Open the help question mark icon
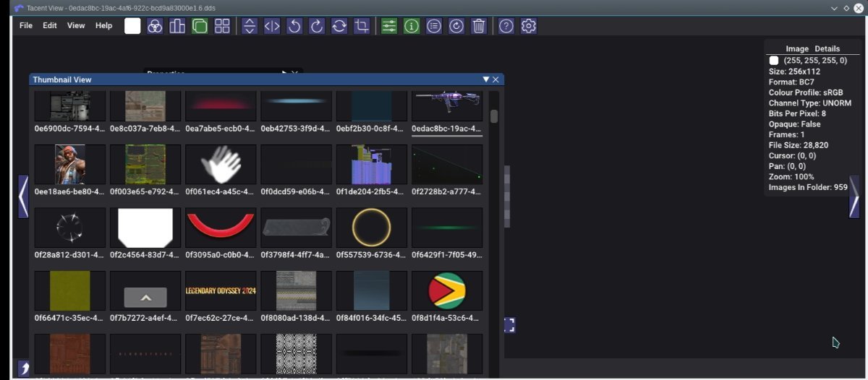 (x=506, y=26)
